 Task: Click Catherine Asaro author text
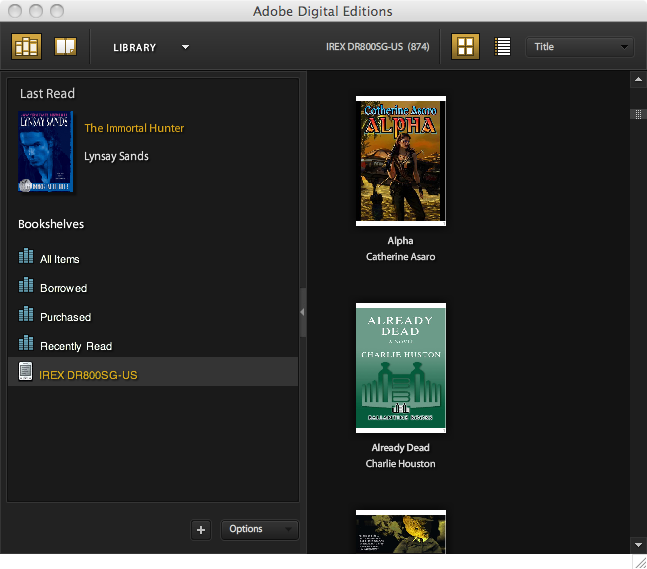400,257
